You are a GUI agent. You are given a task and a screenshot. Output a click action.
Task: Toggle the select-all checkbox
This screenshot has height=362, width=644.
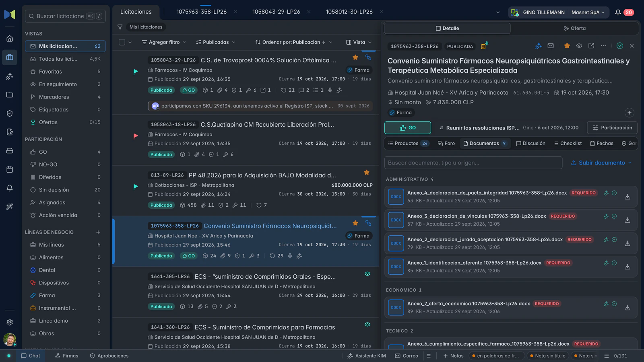click(122, 42)
